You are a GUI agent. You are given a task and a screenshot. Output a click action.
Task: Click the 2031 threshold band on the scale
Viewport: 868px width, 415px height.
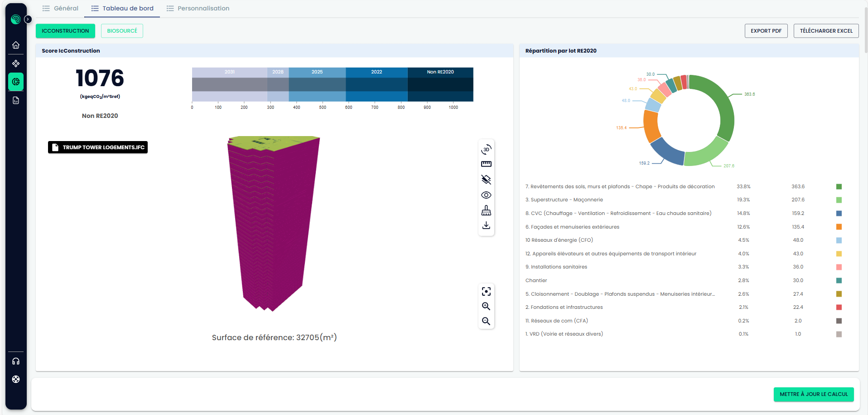(230, 84)
